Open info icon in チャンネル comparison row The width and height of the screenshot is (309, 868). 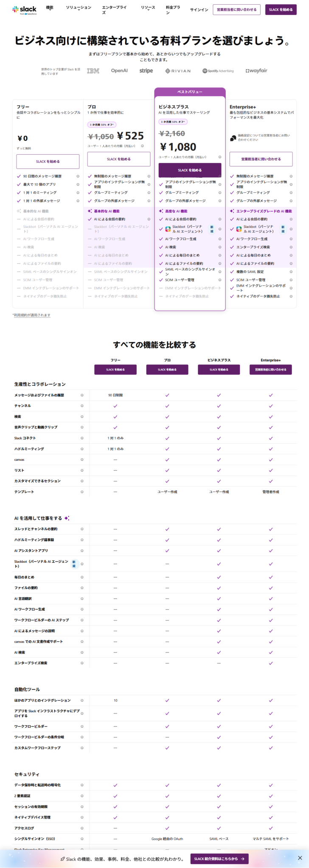click(x=82, y=406)
